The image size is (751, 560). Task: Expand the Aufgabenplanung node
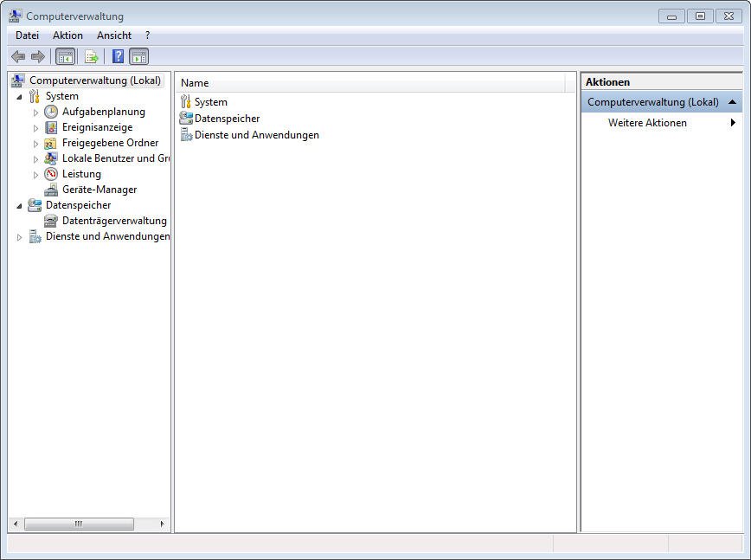coord(35,113)
